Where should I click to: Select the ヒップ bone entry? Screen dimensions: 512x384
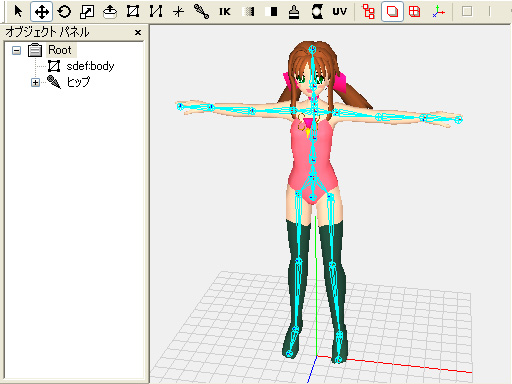(x=78, y=82)
